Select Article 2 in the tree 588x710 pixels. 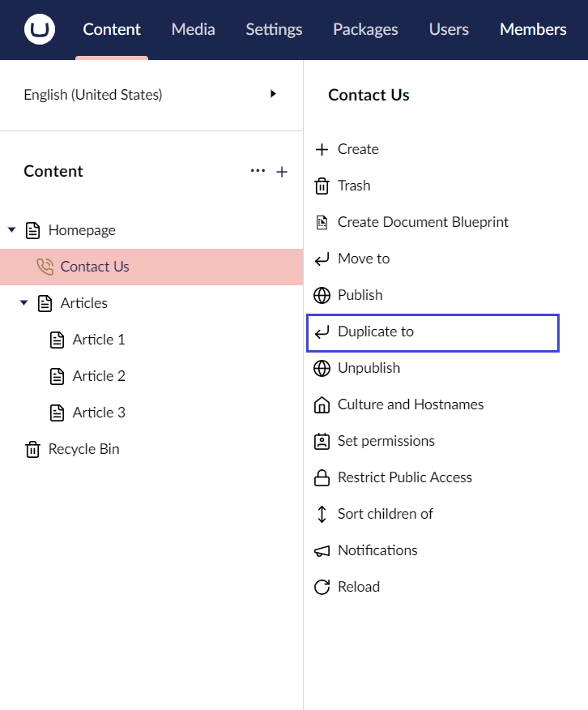pyautogui.click(x=96, y=375)
